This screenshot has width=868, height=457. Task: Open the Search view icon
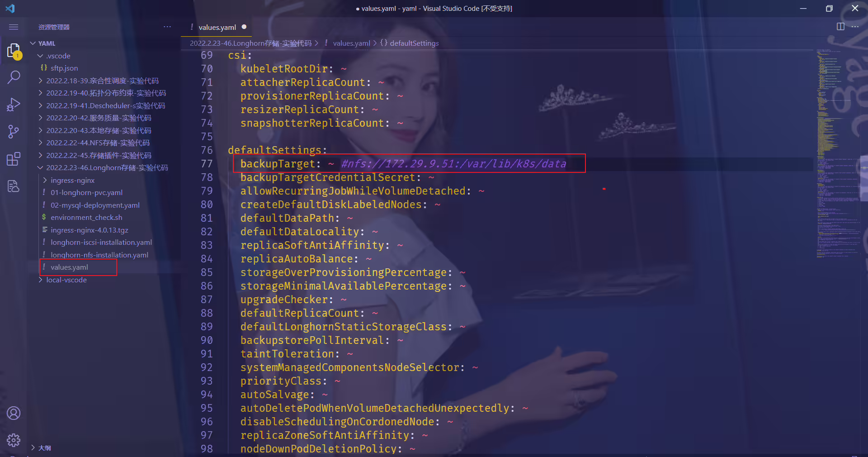tap(14, 77)
